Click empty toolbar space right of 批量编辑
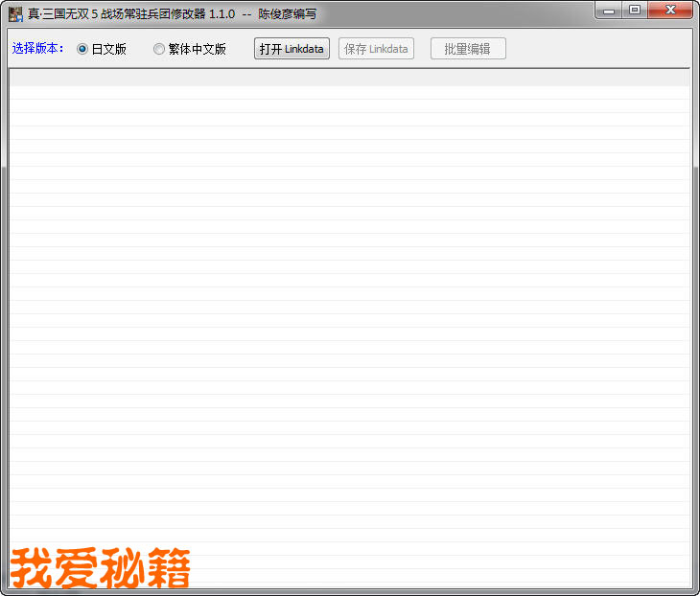Viewport: 700px width, 596px height. pyautogui.click(x=595, y=49)
